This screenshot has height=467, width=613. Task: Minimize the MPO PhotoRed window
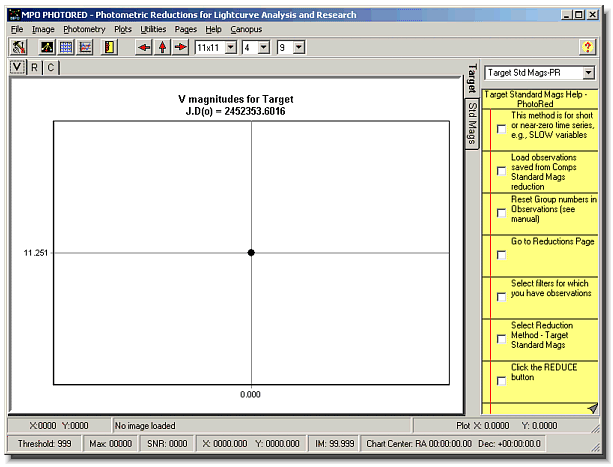pyautogui.click(x=566, y=15)
